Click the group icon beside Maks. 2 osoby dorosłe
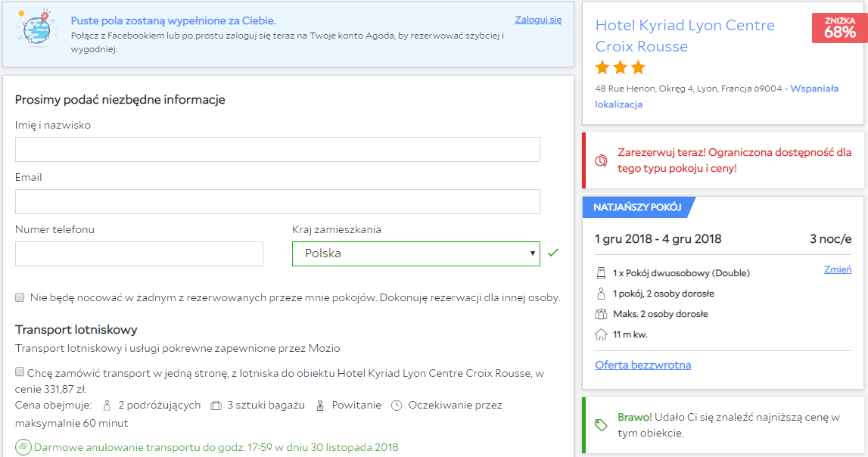The width and height of the screenshot is (868, 457). point(601,314)
